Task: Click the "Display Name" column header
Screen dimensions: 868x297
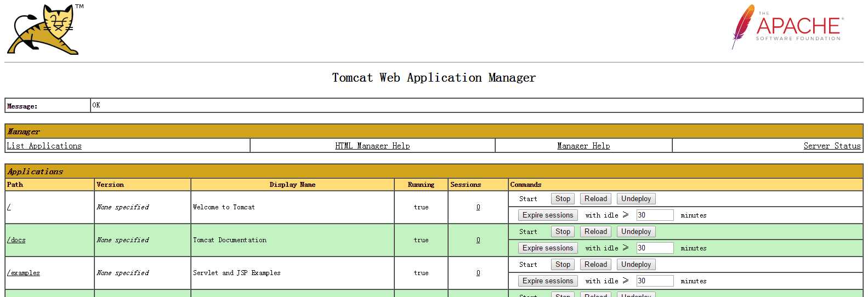Action: click(x=292, y=185)
